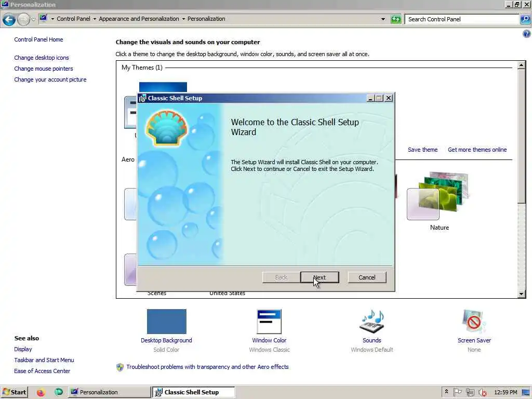Minimize the Classic Shell Setup dialog

(x=370, y=98)
